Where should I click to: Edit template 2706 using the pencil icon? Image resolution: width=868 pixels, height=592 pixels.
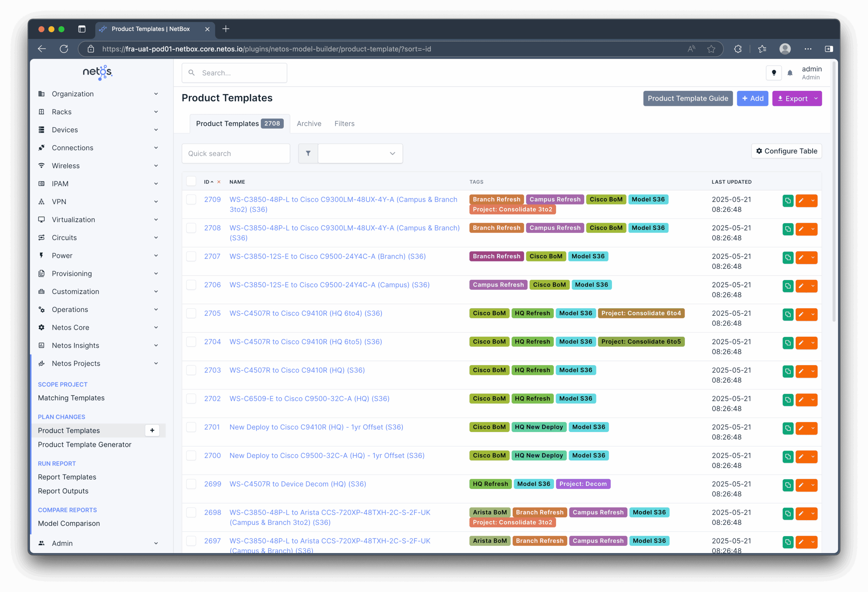(801, 286)
